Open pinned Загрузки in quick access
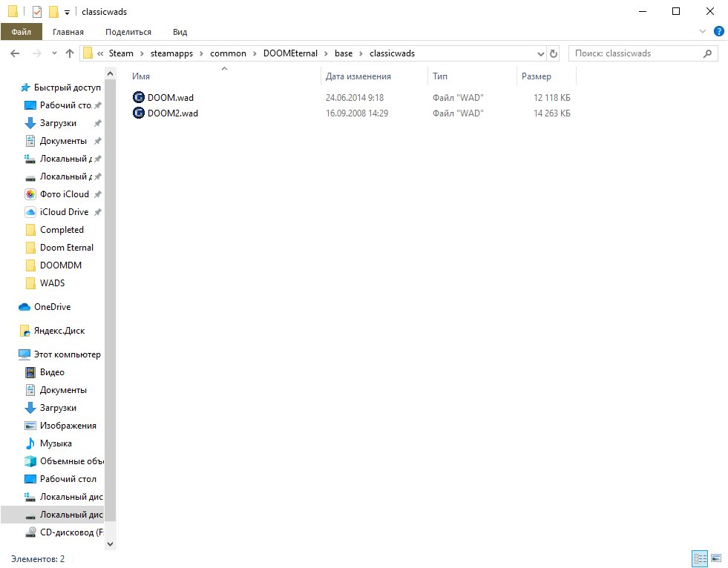728x568 pixels. click(x=58, y=123)
